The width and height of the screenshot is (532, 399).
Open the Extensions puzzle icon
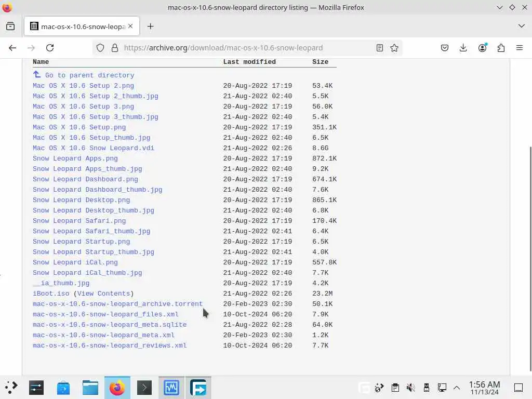[501, 48]
